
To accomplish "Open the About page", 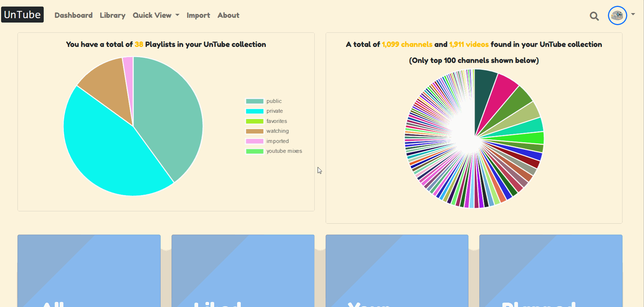I will 228,15.
